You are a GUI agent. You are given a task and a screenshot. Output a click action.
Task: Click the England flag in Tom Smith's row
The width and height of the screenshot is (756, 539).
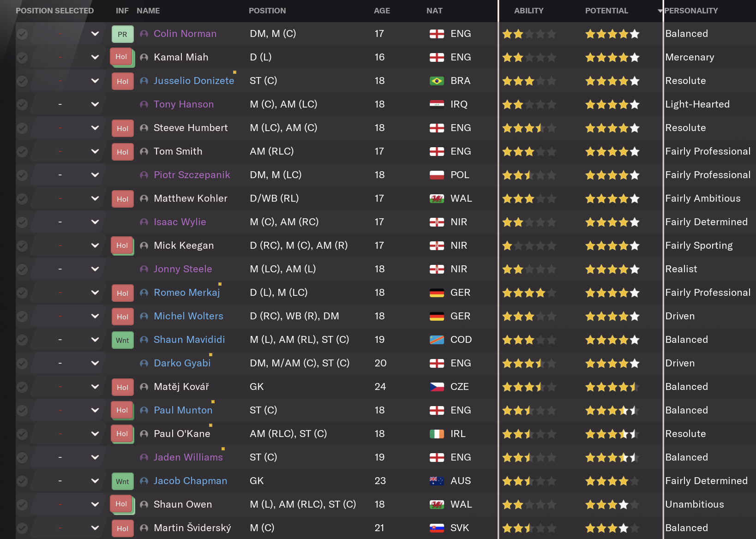pyautogui.click(x=437, y=151)
